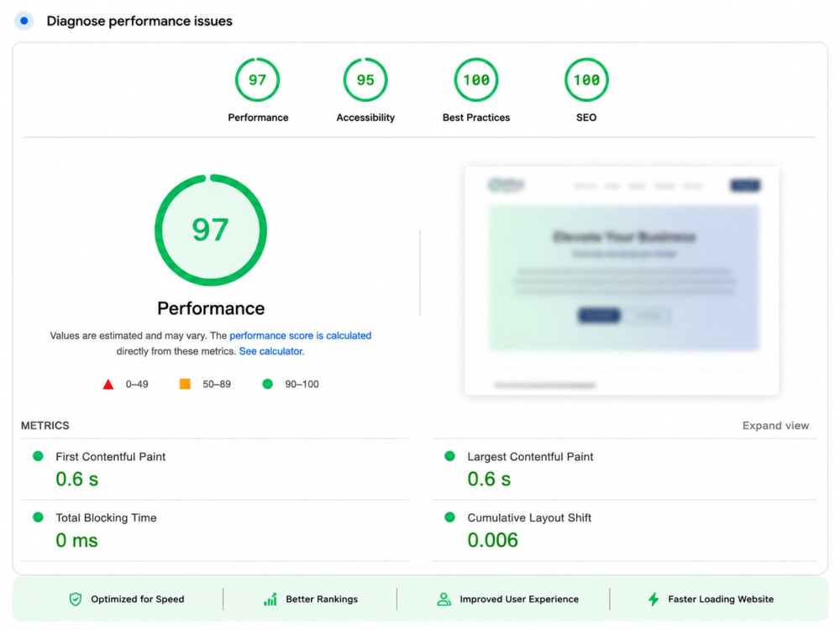Image resolution: width=840 pixels, height=630 pixels.
Task: Open the See calculator link
Action: pyautogui.click(x=270, y=351)
